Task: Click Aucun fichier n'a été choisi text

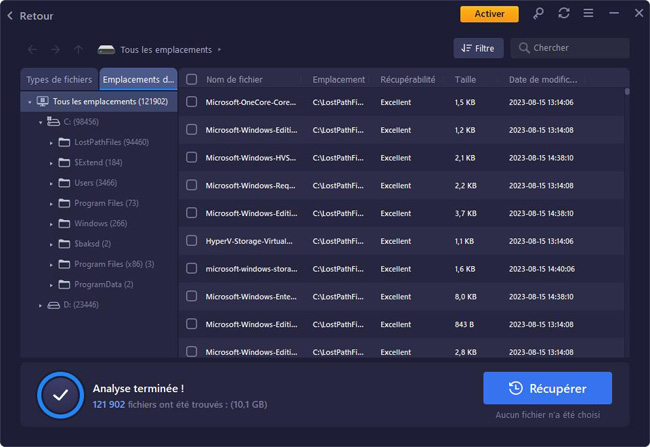Action: (548, 415)
